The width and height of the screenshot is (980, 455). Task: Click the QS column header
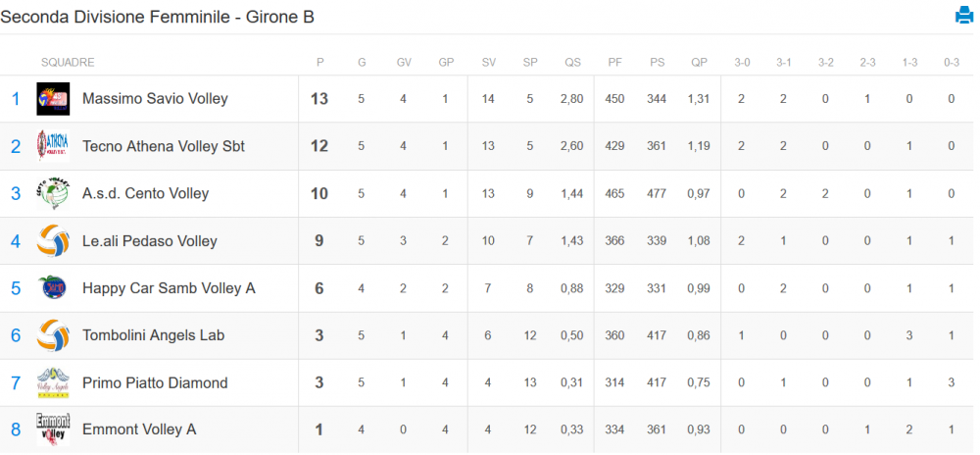pos(572,63)
